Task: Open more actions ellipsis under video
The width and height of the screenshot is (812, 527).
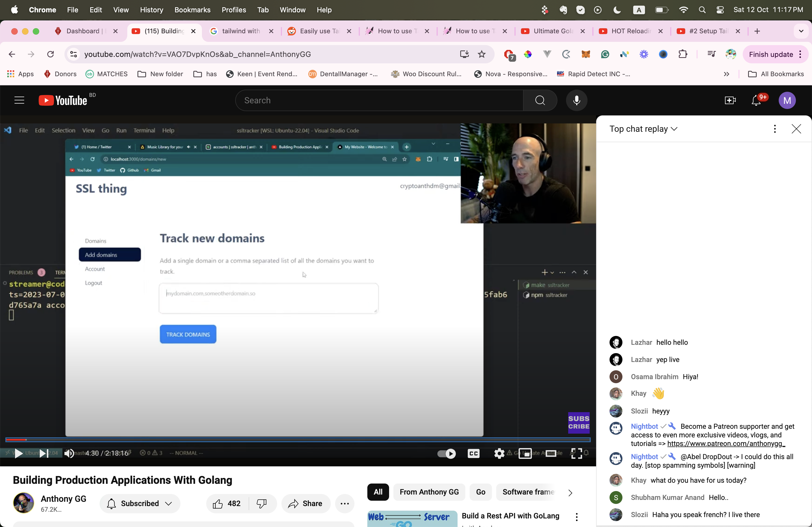Action: point(345,503)
